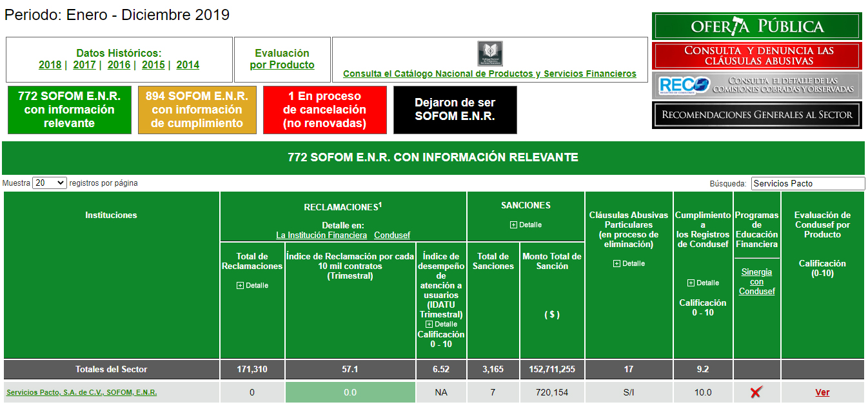Viewport: 868px width, 409px height.
Task: Click Índice de Reclamación por cada 10 mil contratos header
Action: click(x=350, y=266)
